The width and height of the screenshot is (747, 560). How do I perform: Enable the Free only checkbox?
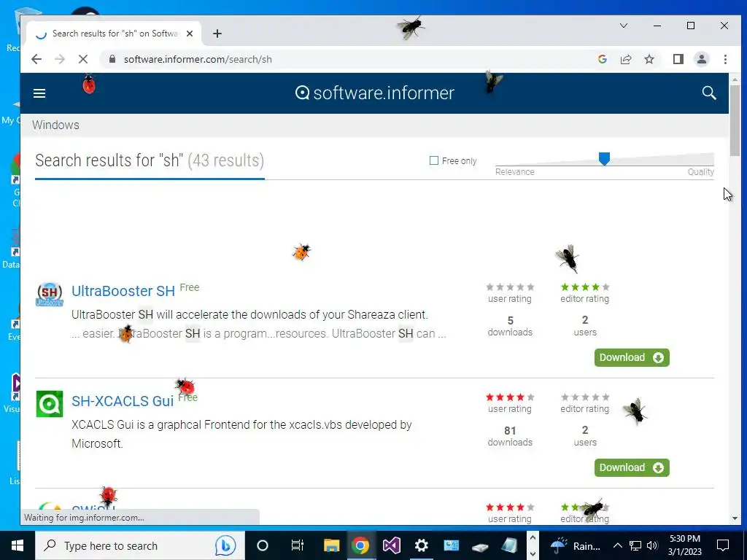[433, 160]
